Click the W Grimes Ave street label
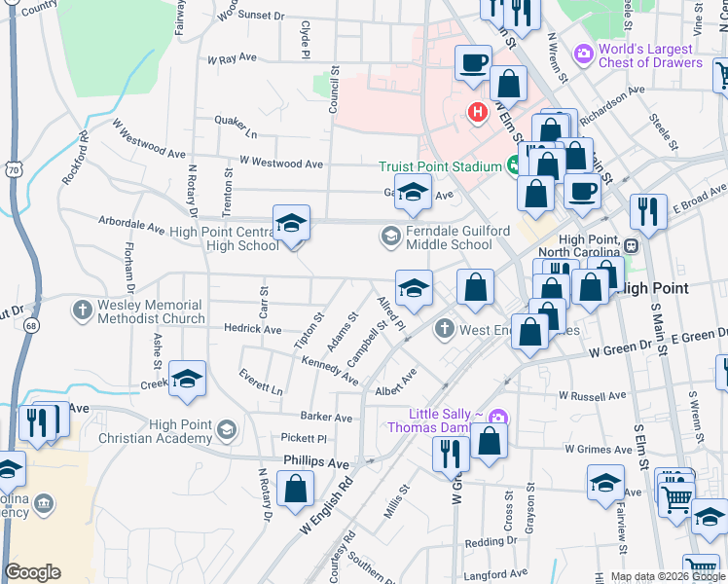 click(599, 449)
